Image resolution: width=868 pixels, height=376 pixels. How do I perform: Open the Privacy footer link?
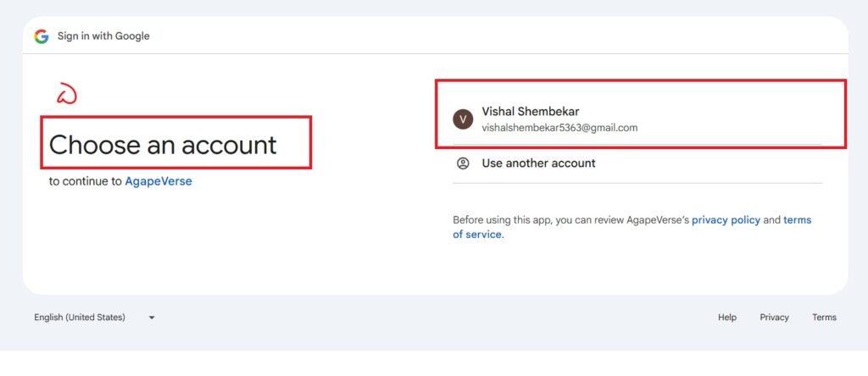[x=774, y=318]
